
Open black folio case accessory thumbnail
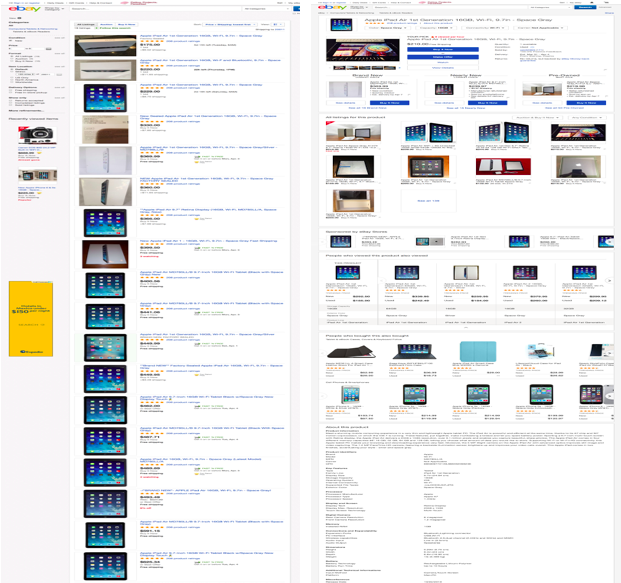pyautogui.click(x=351, y=352)
